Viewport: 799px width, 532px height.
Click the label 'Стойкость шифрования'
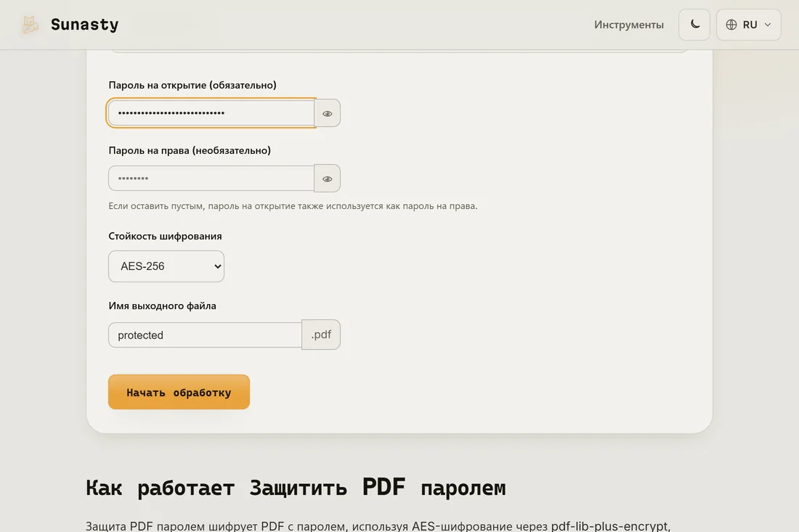(165, 236)
